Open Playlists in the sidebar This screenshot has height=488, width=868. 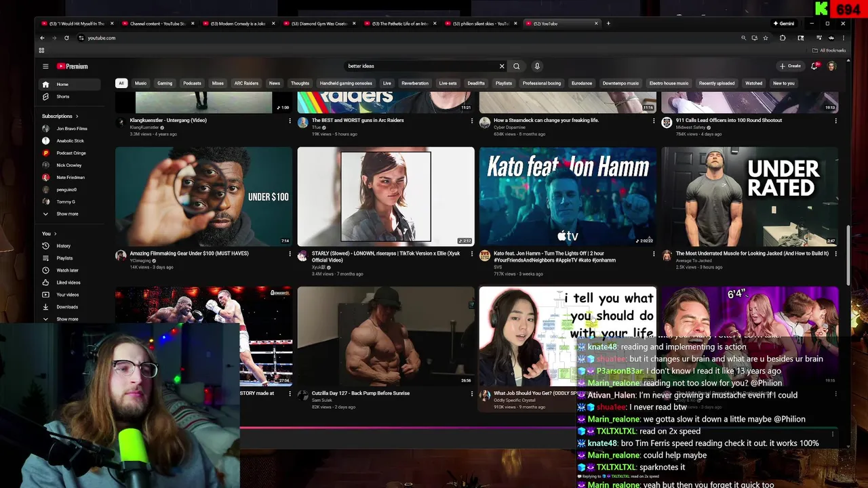[x=70, y=258]
